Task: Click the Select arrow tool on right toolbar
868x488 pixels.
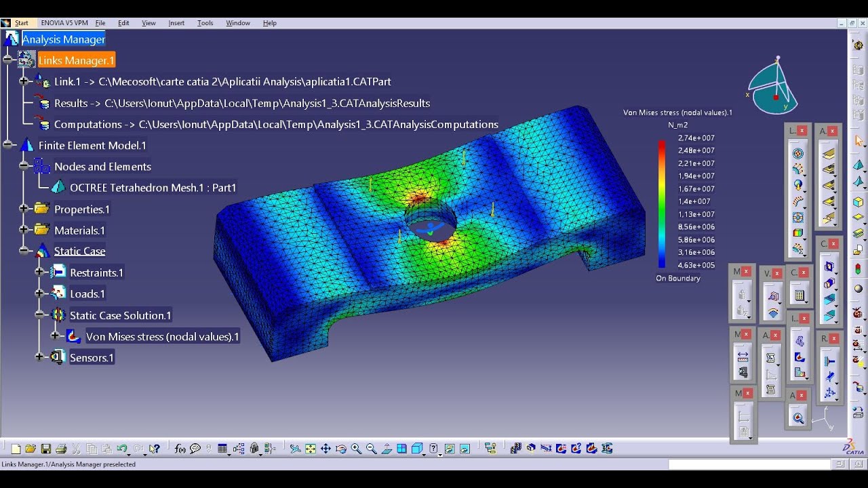Action: click(x=859, y=141)
